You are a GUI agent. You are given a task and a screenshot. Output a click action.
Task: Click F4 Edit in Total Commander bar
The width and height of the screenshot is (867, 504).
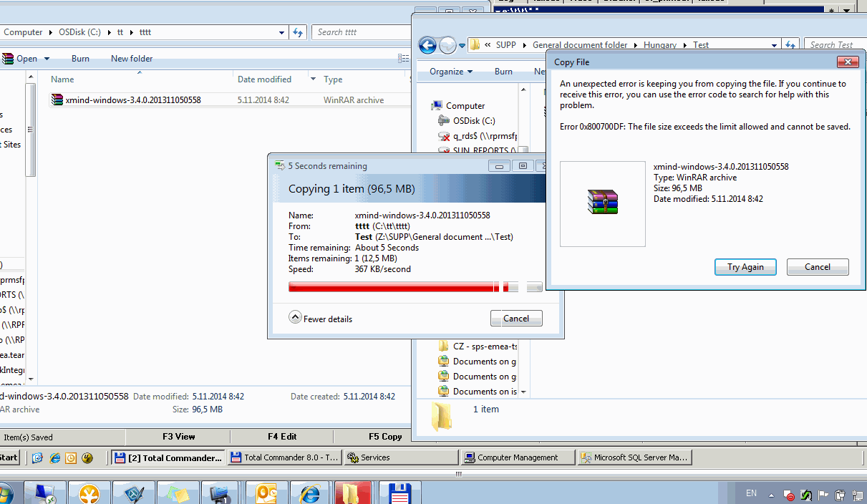(282, 437)
